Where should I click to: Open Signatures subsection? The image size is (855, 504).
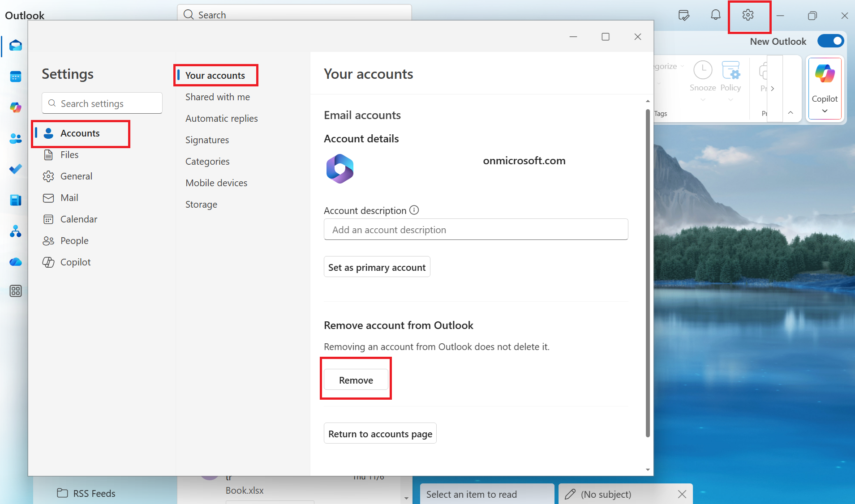click(x=207, y=140)
